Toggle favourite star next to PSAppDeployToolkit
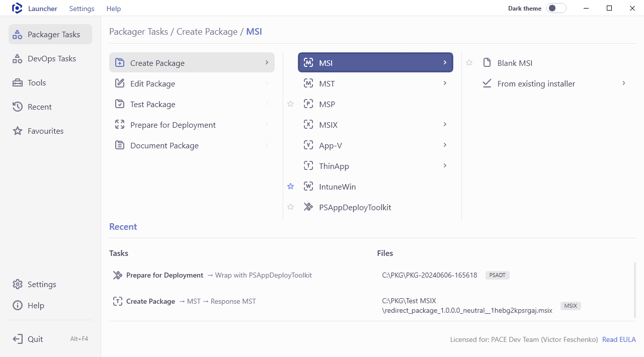Image resolution: width=644 pixels, height=357 pixels. (291, 207)
